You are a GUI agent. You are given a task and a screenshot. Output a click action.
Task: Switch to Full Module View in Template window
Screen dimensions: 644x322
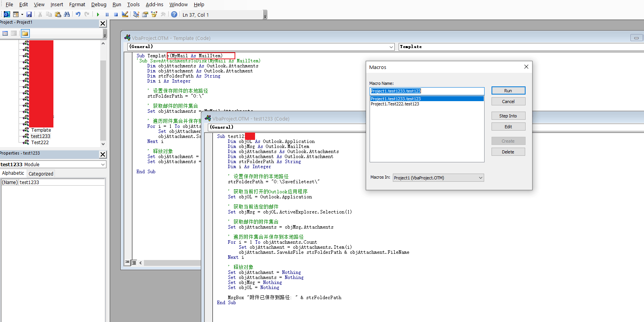(x=134, y=262)
